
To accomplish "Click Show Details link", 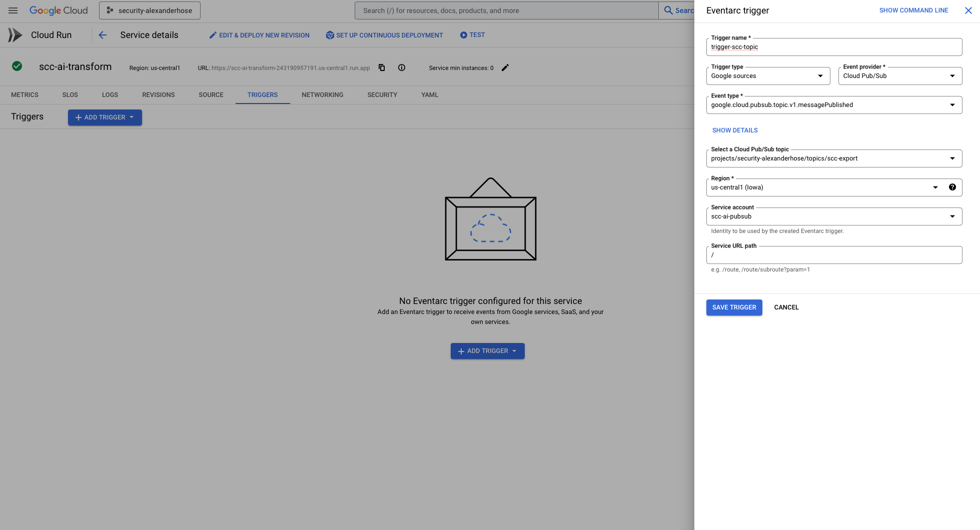I will (x=735, y=130).
